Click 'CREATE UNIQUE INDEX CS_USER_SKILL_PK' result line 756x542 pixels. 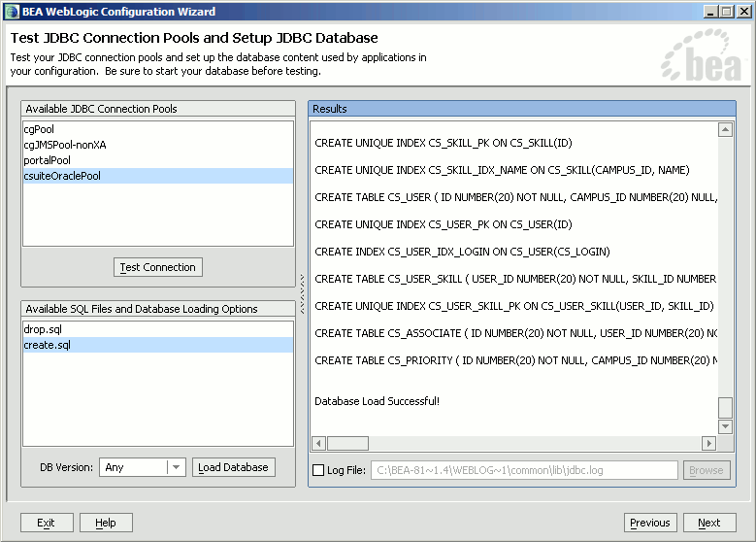click(x=514, y=306)
